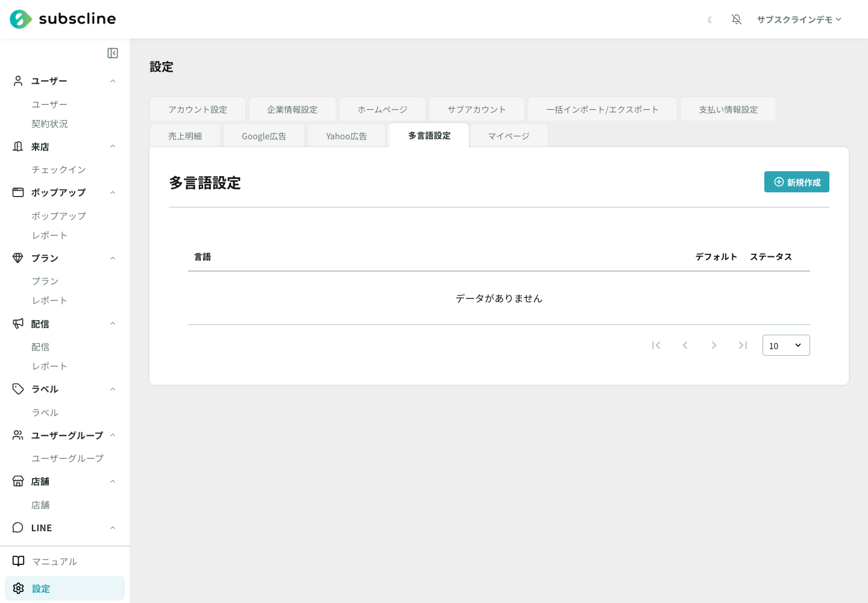The image size is (868, 603).
Task: Collapse the ポップアップ section chevron
Action: click(113, 192)
